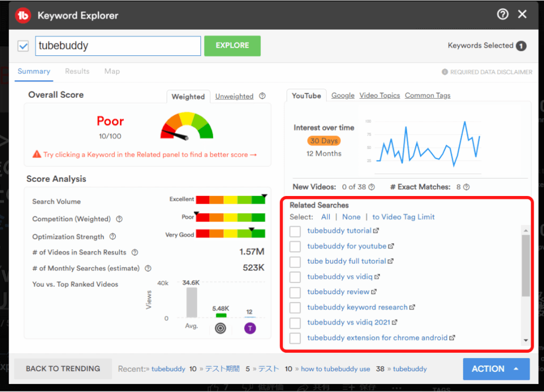
Task: Open the Video Topics tab
Action: click(x=379, y=96)
